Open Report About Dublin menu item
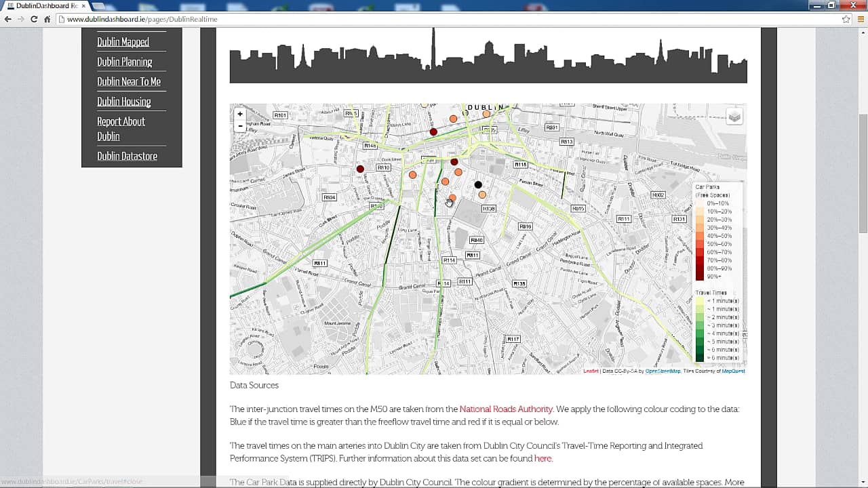The image size is (868, 488). pos(121,129)
